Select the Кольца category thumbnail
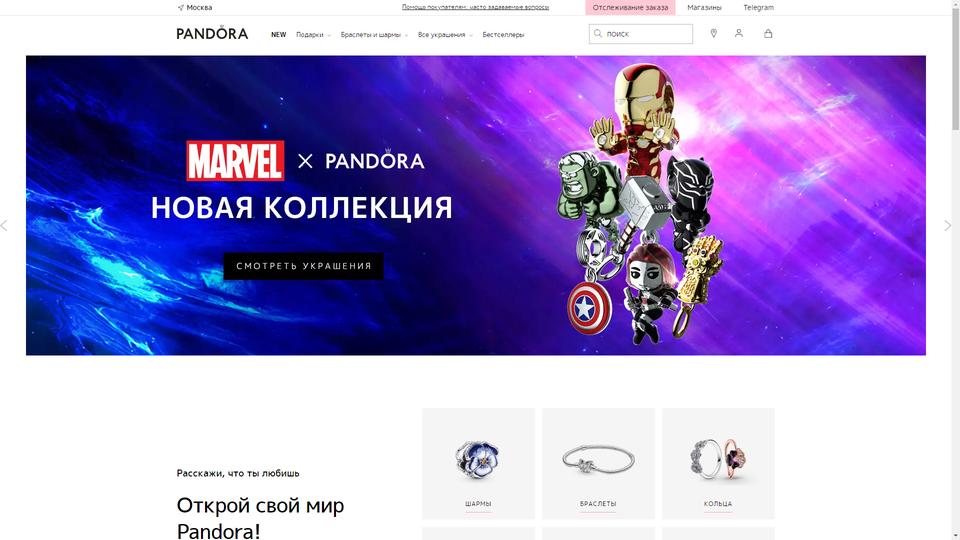 click(718, 463)
